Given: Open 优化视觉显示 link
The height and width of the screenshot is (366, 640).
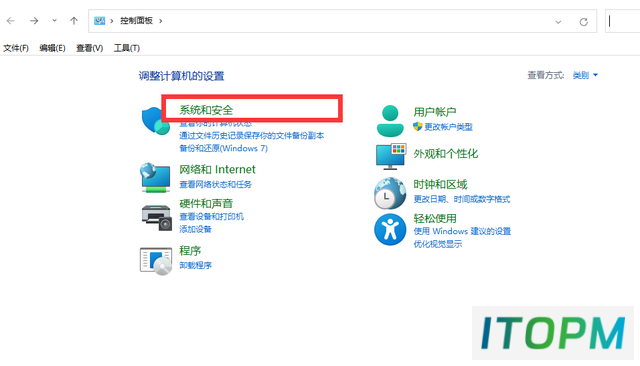Looking at the screenshot, I should pos(438,244).
